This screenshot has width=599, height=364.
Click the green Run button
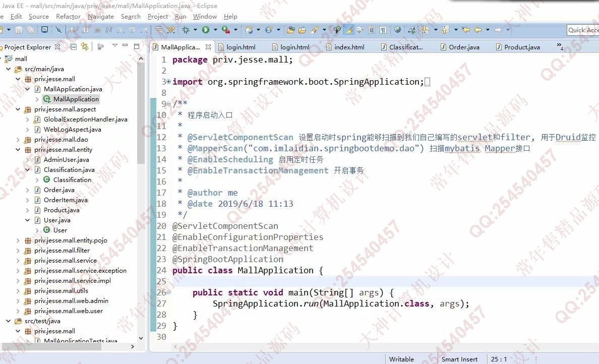206,30
